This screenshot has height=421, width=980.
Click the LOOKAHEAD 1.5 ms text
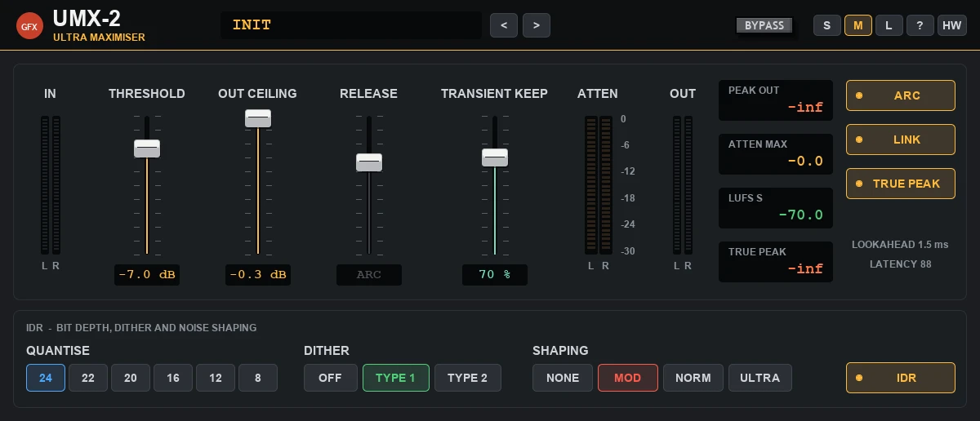point(900,245)
